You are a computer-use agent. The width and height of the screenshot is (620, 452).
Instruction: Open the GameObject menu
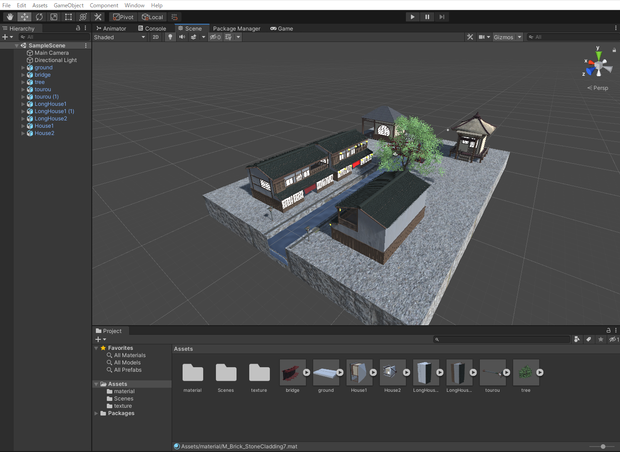tap(68, 5)
